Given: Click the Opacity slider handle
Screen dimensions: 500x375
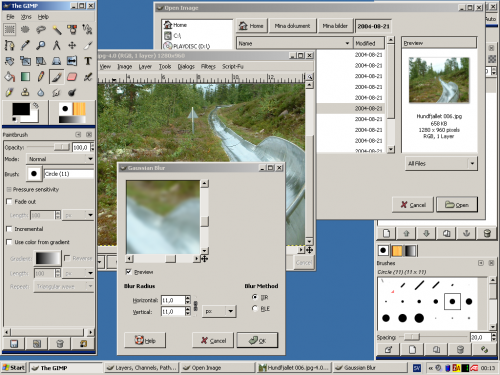Looking at the screenshot, I should tap(62, 147).
